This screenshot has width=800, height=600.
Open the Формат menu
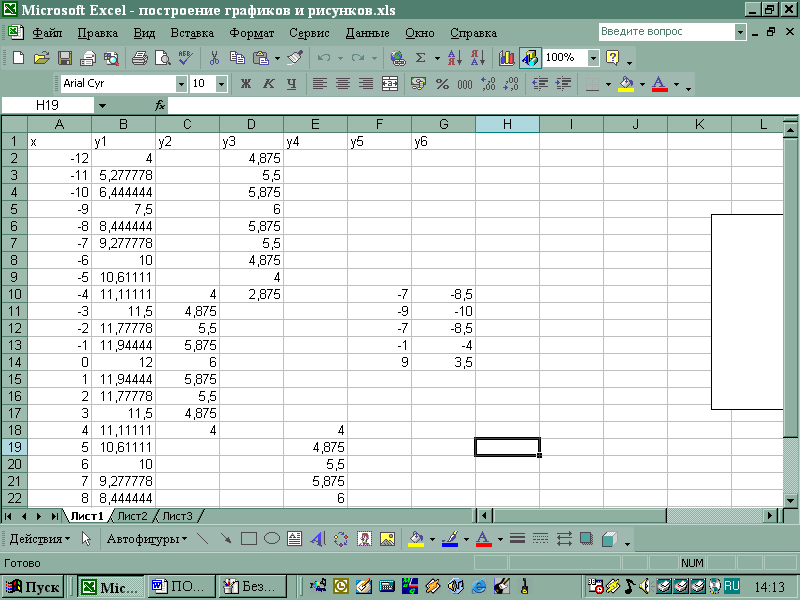[252, 33]
